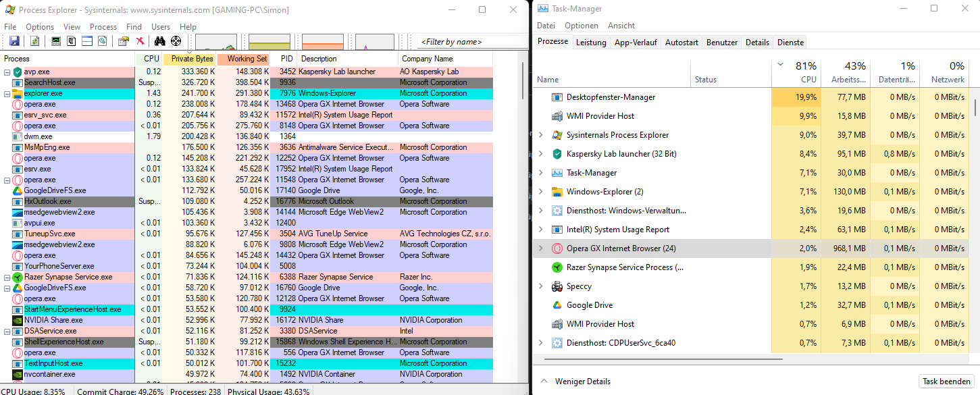Sort Task-Manager by CPU column header
Viewport: 980px width, 395px height.
(796, 73)
